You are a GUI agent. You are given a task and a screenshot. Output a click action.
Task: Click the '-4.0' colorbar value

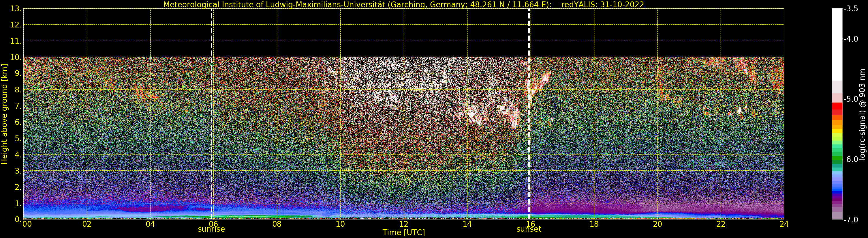point(850,39)
